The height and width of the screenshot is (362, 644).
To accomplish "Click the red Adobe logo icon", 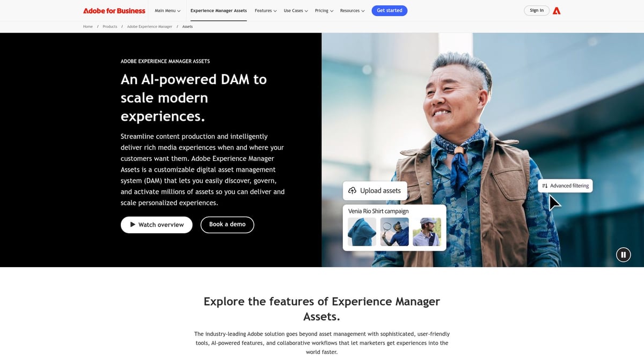I will coord(557,11).
